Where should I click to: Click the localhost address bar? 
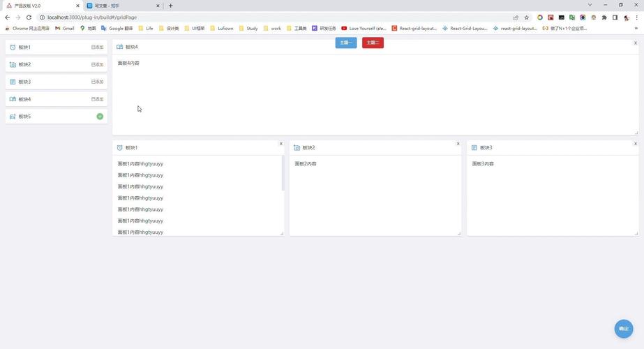point(275,17)
